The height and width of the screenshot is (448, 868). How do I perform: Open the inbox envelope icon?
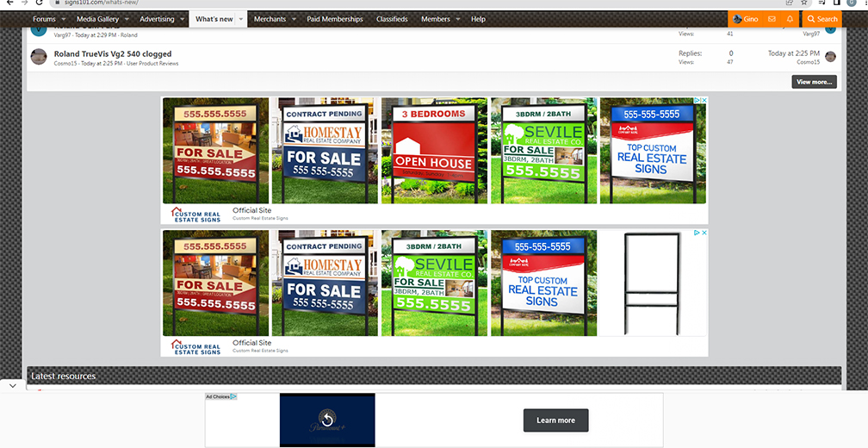[772, 19]
